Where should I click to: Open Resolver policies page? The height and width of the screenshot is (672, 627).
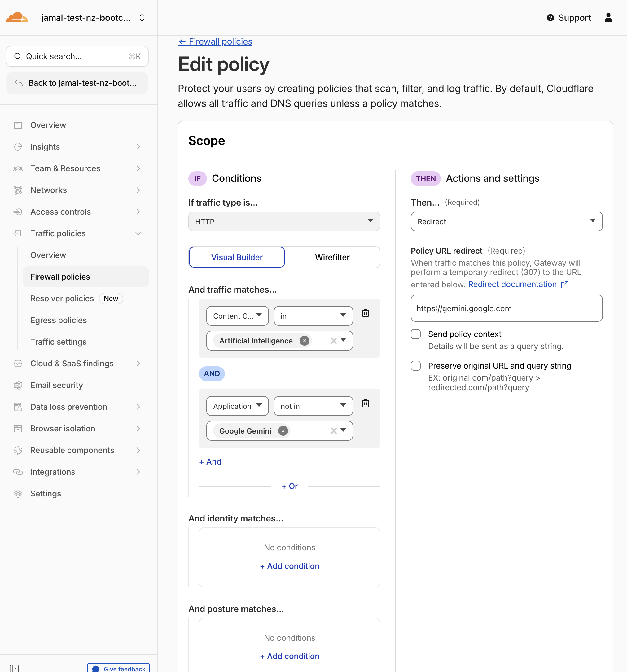[x=62, y=299]
